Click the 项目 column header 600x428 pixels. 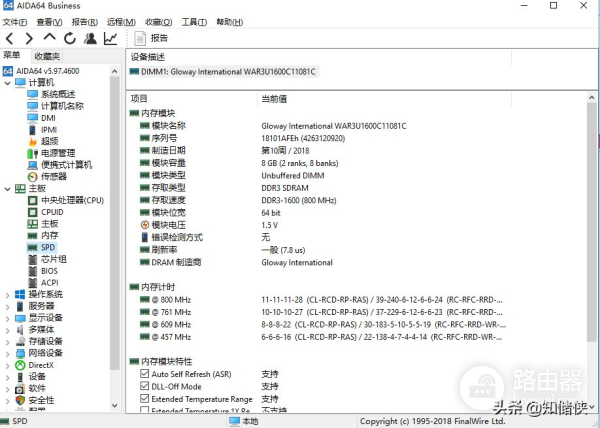click(x=193, y=99)
